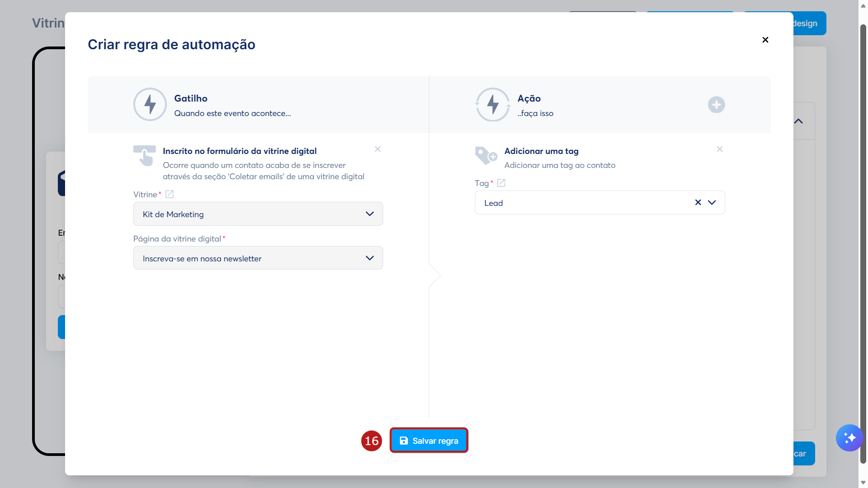Click the Salvar regra button
Screen dimensions: 868x488
pos(429,441)
